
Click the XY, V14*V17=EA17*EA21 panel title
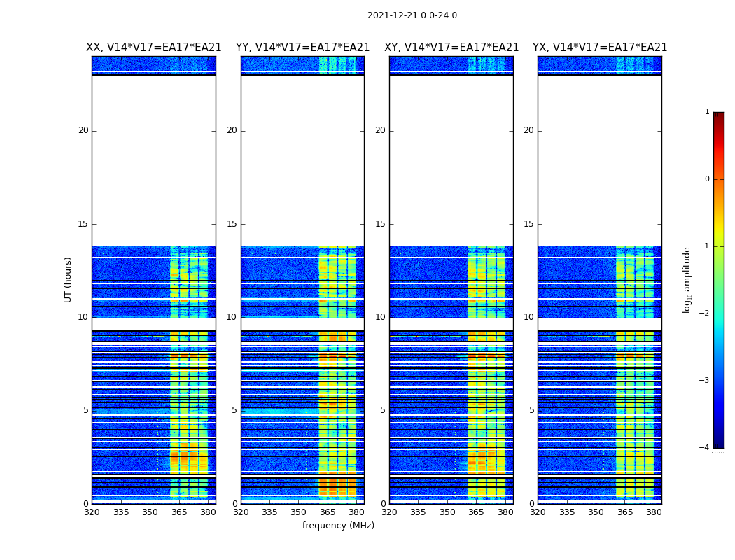coord(451,48)
